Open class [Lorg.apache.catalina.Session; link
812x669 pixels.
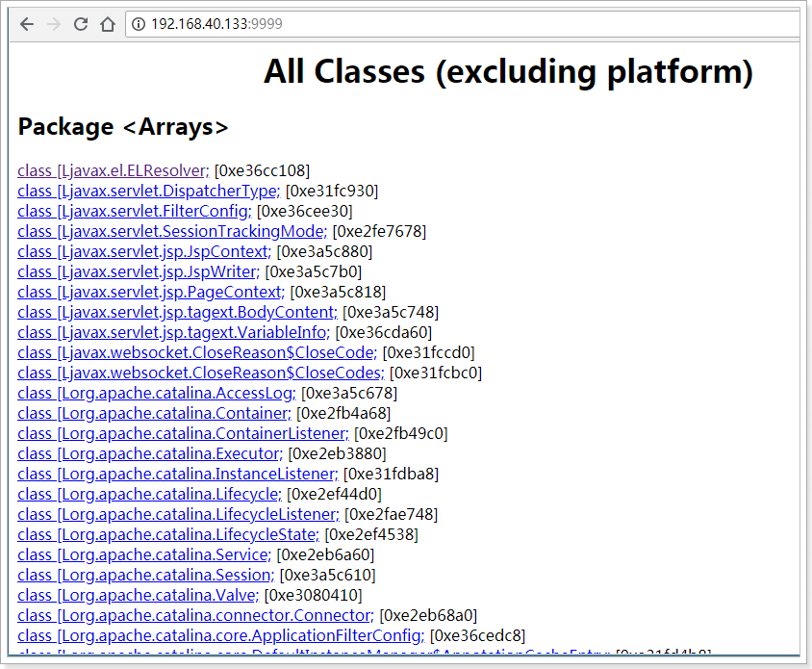point(146,575)
